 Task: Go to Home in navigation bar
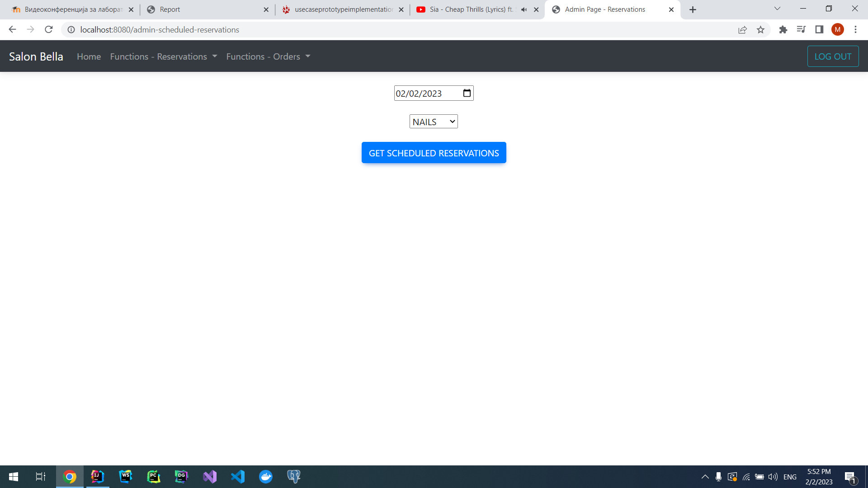[89, 56]
